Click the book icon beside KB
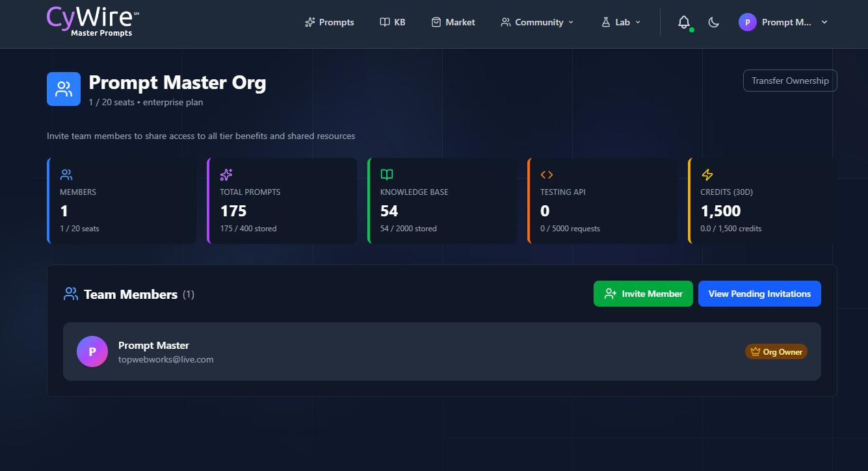Screen dimensions: 868x471 (385, 22)
